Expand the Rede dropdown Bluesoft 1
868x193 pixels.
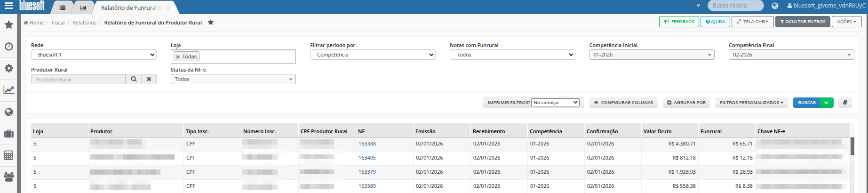point(94,55)
